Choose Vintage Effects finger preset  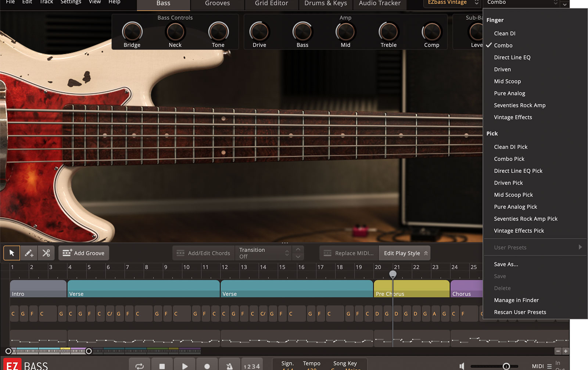pos(535,118)
